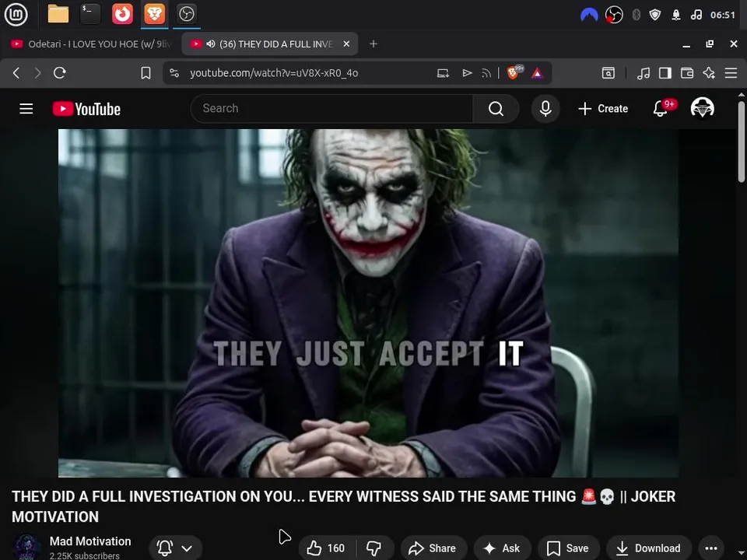
Task: View site information icon in address bar
Action: (174, 73)
